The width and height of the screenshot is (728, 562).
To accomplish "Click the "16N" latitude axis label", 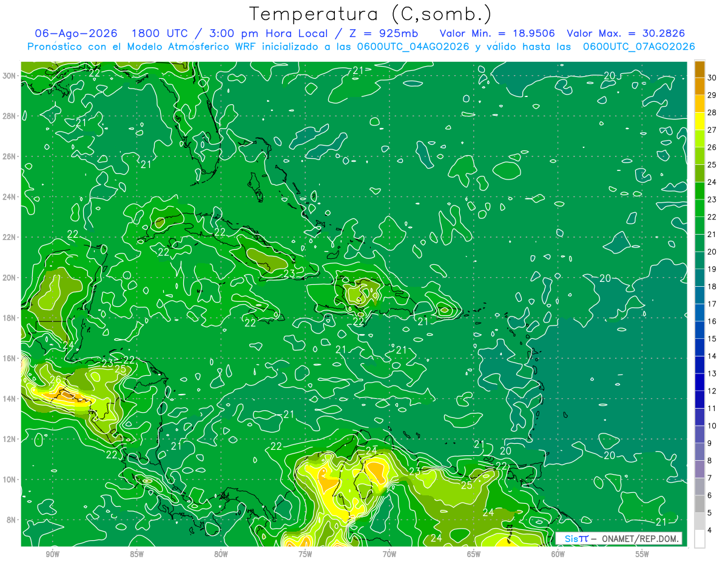I will click(x=9, y=358).
